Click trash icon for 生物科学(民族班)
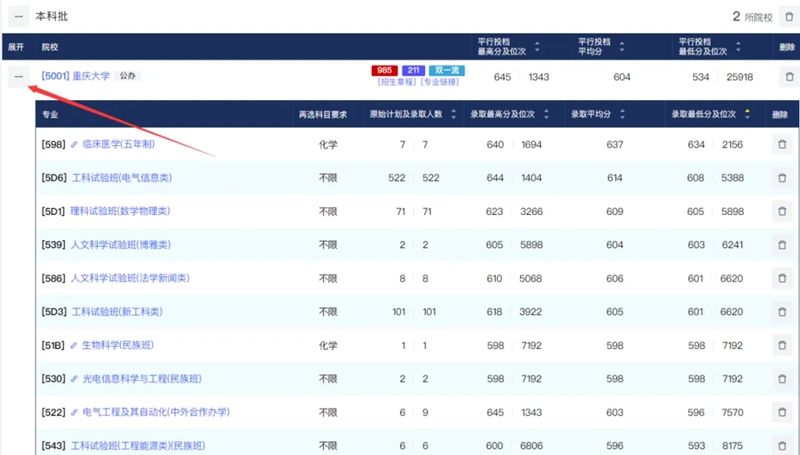This screenshot has width=800, height=455. (x=781, y=345)
